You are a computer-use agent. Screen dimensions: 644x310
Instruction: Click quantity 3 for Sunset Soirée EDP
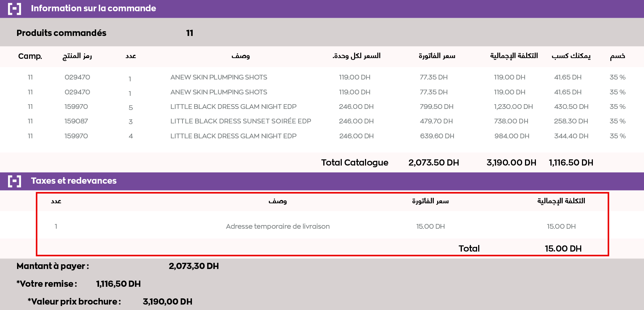point(131,122)
